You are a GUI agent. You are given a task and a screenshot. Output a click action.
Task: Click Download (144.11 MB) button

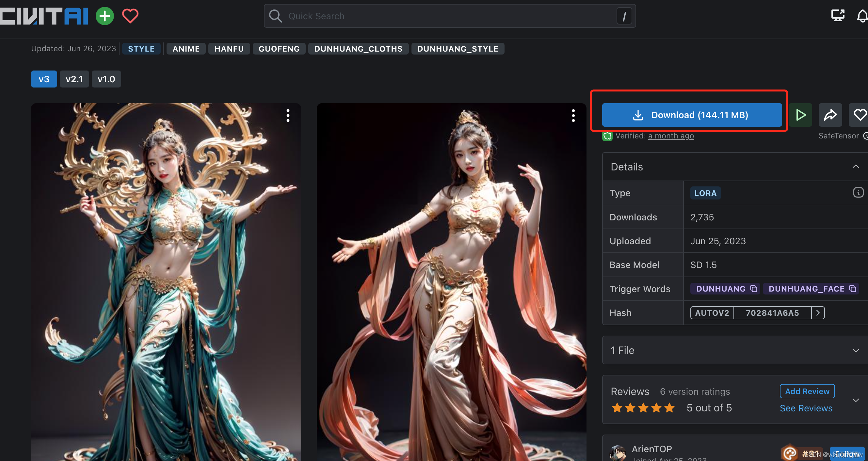[x=692, y=115]
